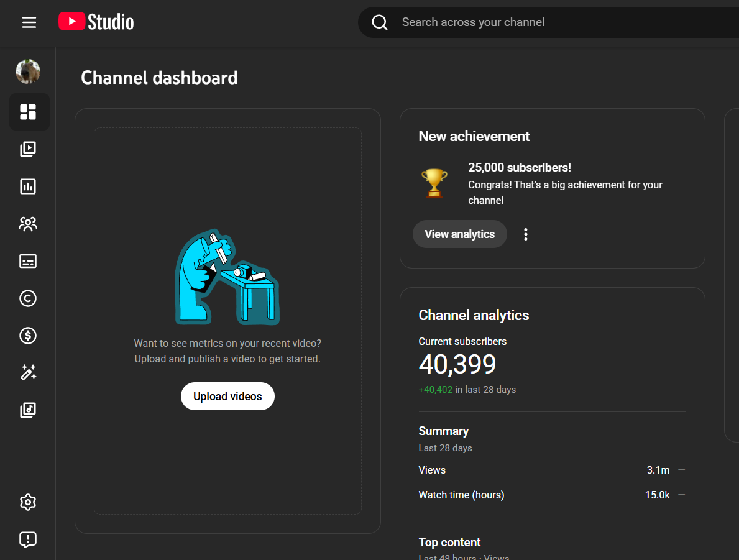Open the Community people icon in the sidebar

pyautogui.click(x=28, y=224)
